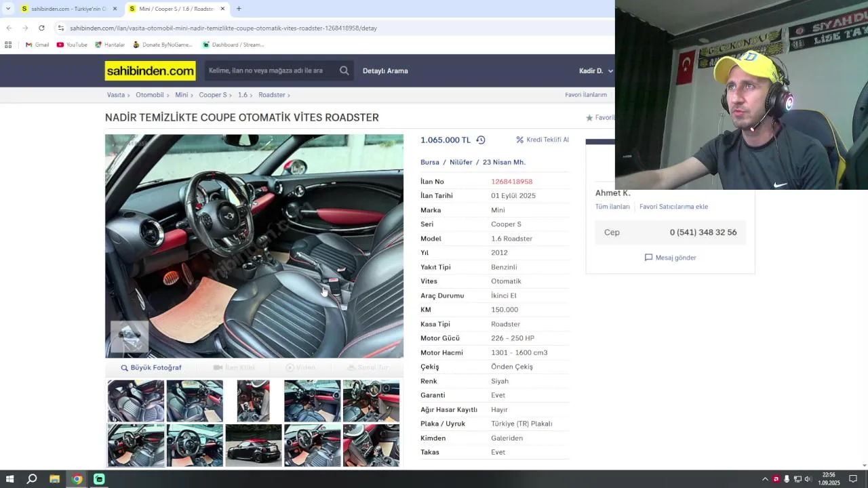
Task: Click Favori Satıcılarıma ekle link
Action: point(673,207)
